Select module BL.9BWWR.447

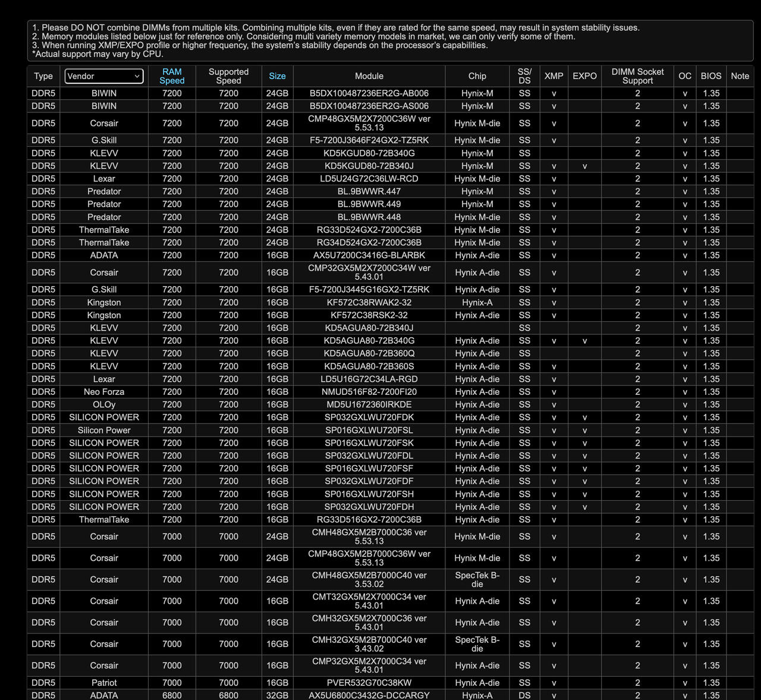[369, 192]
